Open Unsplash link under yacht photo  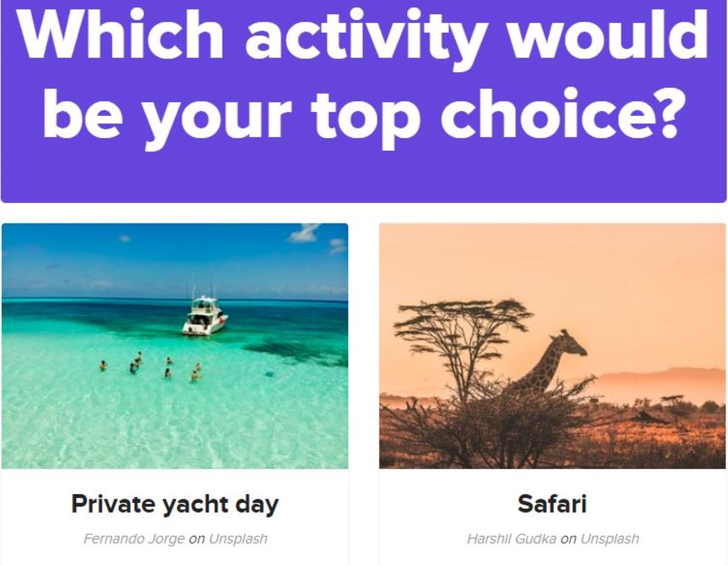coord(238,538)
